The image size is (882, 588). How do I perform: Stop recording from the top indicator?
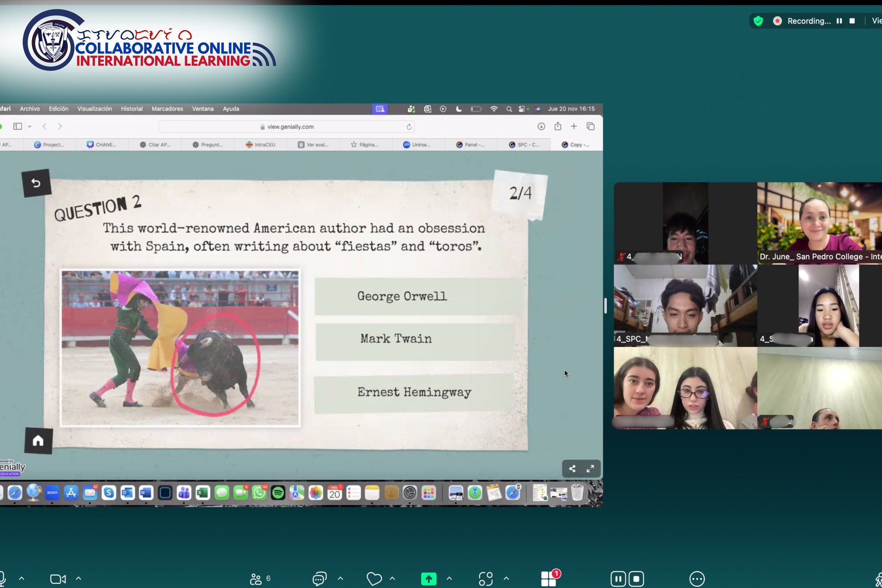tap(852, 21)
